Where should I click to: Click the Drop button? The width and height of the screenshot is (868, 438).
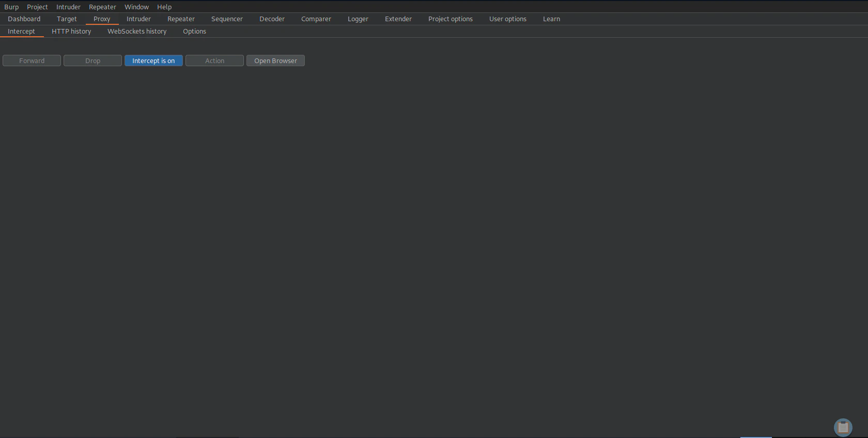[92, 61]
